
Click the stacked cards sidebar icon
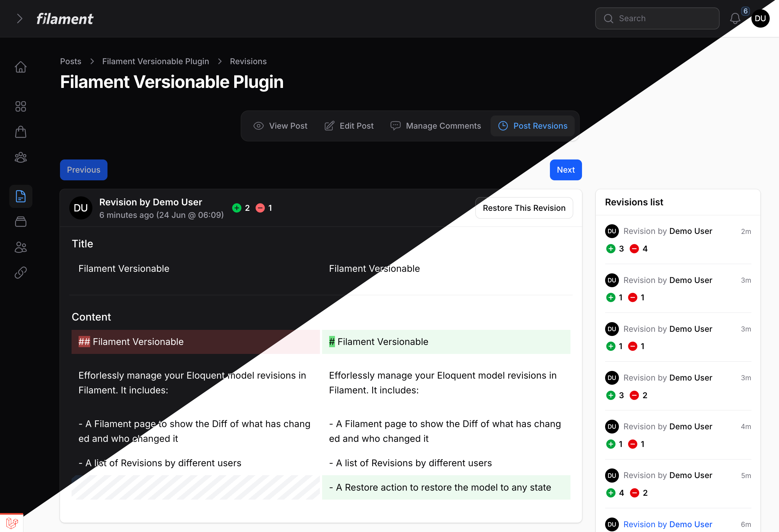click(x=21, y=222)
